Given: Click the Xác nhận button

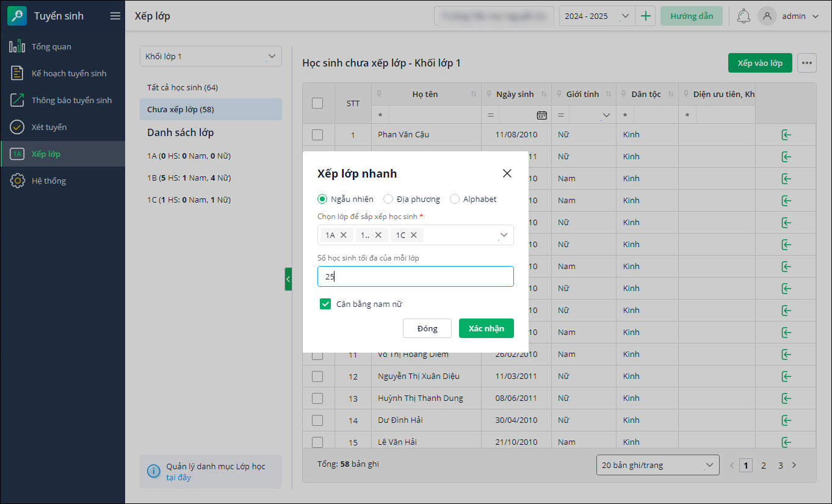Looking at the screenshot, I should tap(486, 328).
